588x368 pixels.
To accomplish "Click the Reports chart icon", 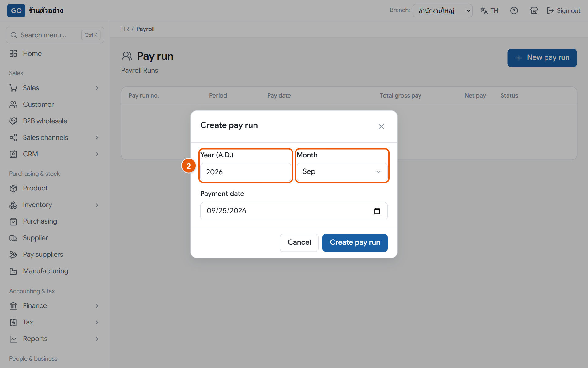I will tap(13, 339).
